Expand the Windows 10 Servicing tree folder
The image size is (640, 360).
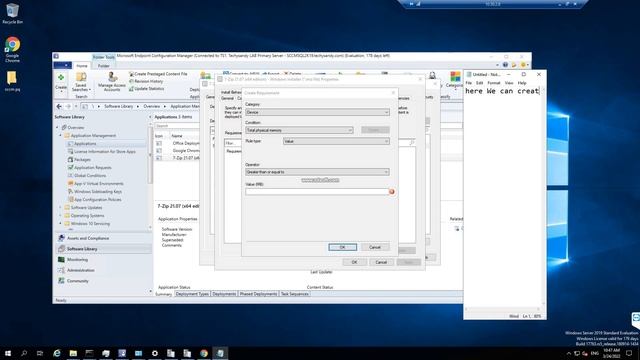(60, 224)
